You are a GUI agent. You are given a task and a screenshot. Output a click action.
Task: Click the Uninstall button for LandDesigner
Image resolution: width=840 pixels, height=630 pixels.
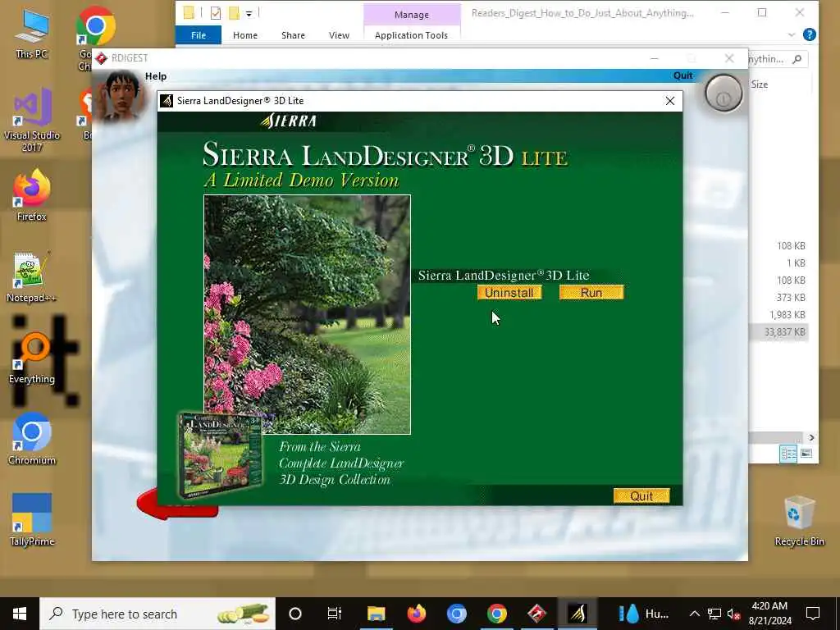(x=509, y=293)
